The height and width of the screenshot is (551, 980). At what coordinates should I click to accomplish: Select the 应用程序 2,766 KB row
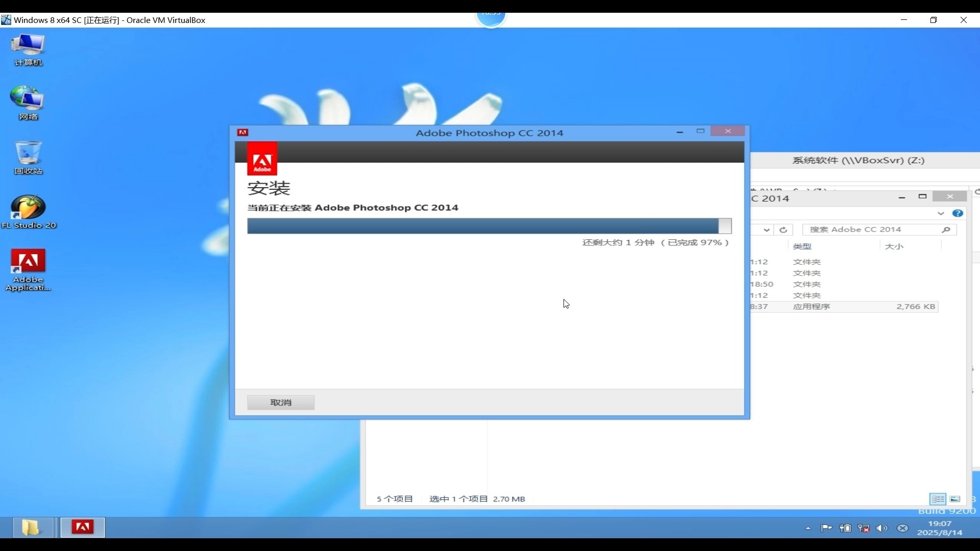tap(844, 307)
